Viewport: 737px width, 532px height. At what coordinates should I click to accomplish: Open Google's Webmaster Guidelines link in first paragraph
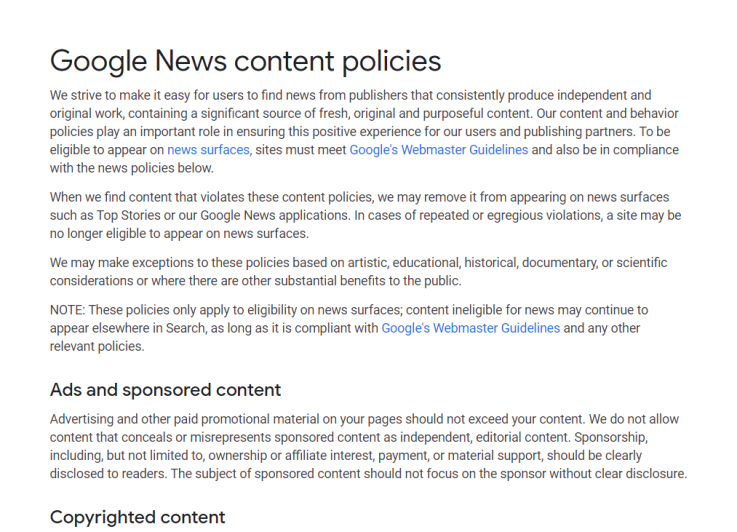pyautogui.click(x=439, y=150)
